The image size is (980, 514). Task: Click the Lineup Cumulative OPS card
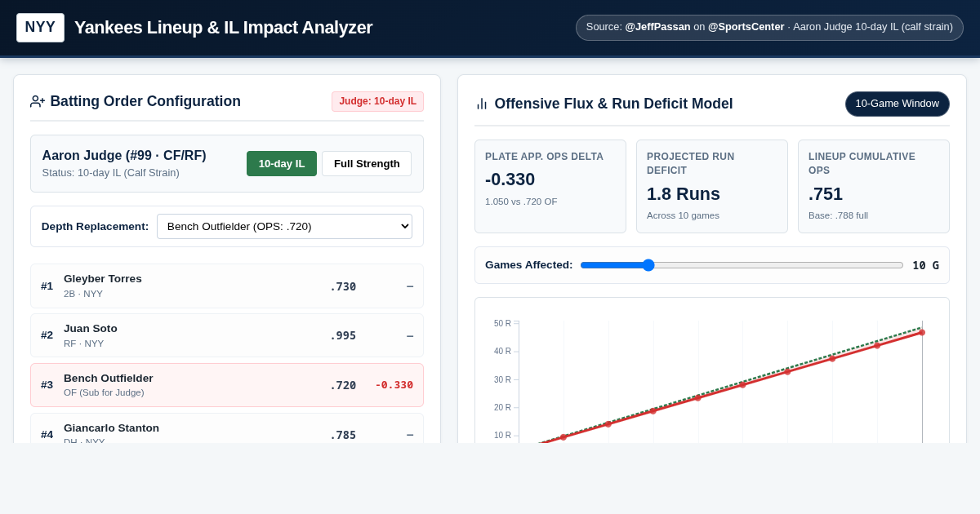tap(874, 186)
